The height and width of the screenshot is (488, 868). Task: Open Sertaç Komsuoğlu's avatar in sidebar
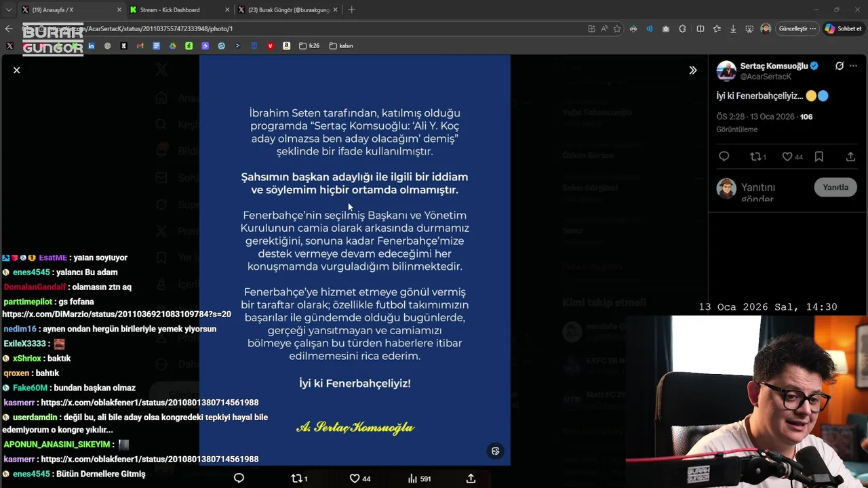(726, 70)
